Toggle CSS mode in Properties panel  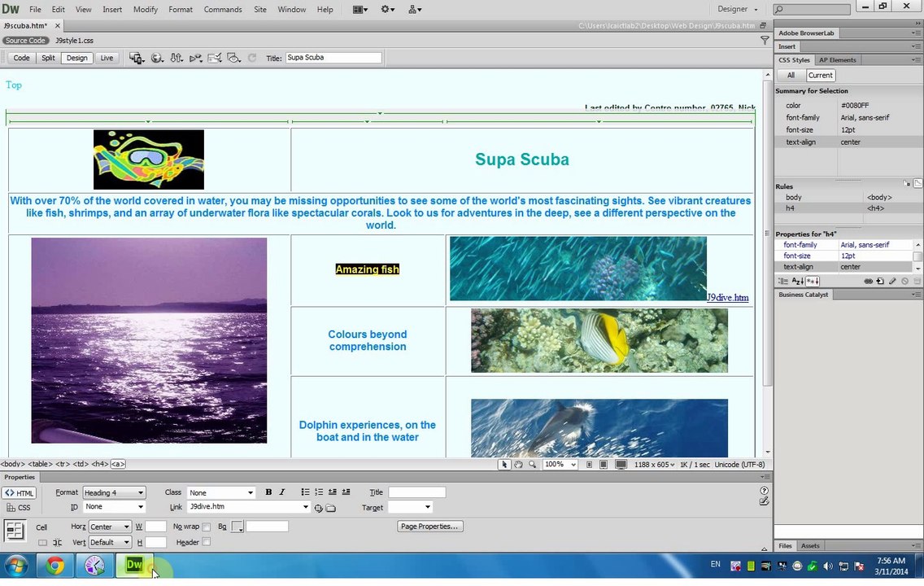(x=19, y=508)
